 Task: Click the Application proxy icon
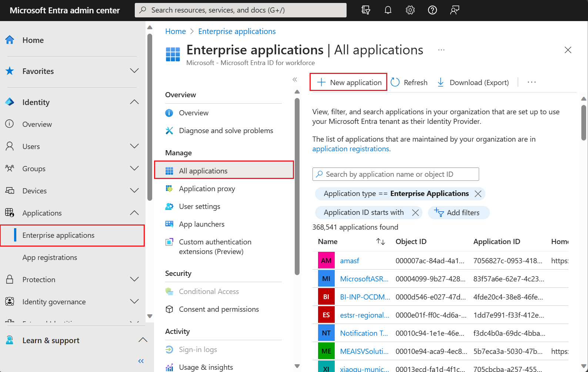(169, 189)
